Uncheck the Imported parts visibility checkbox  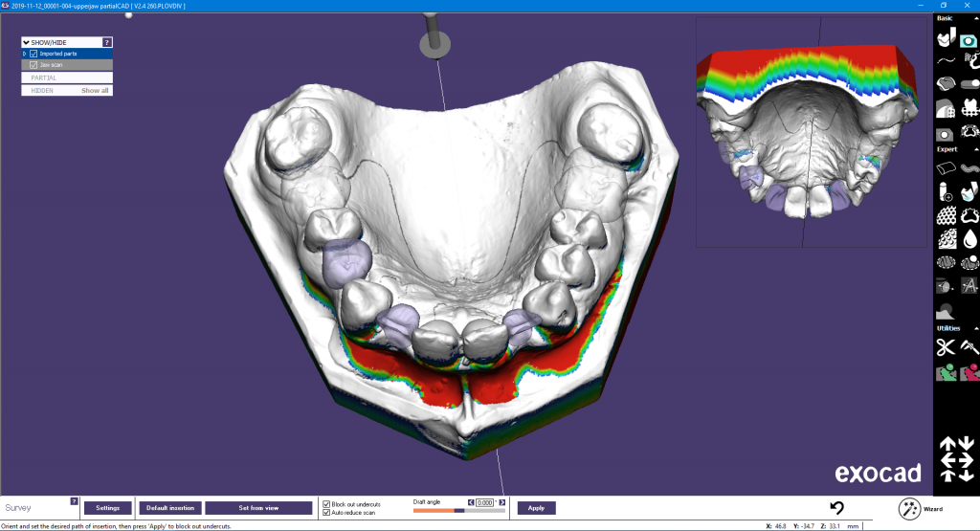pos(33,54)
